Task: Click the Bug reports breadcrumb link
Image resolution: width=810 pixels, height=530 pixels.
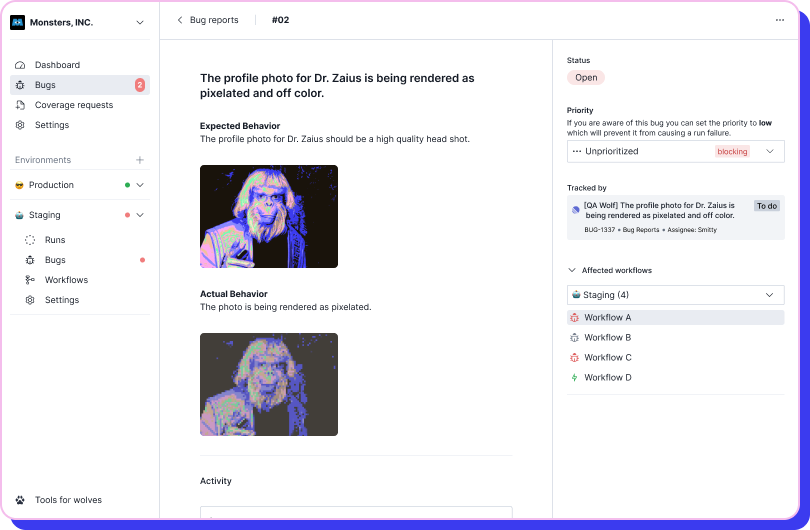Action: (x=214, y=20)
